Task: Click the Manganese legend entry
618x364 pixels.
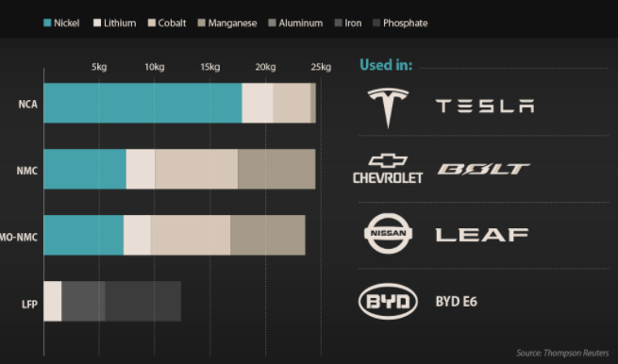Action: click(227, 23)
